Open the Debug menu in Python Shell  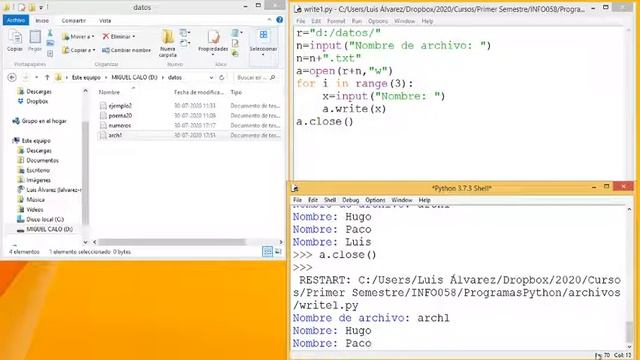point(350,200)
